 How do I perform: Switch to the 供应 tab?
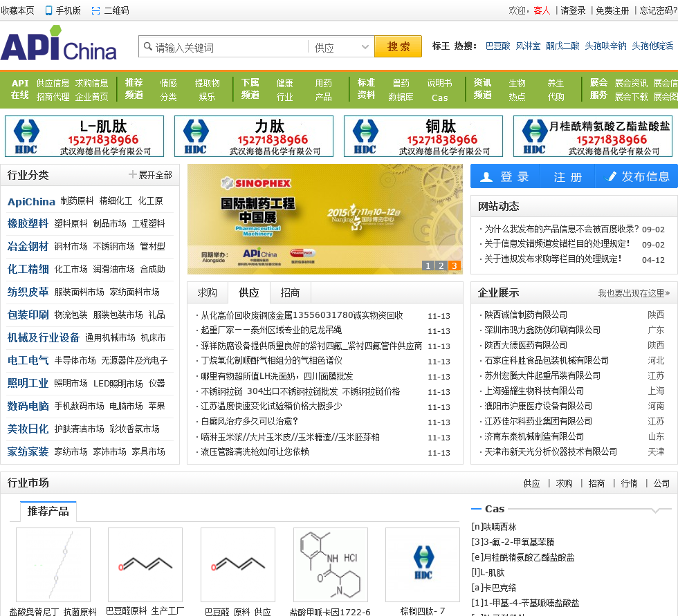pyautogui.click(x=248, y=292)
